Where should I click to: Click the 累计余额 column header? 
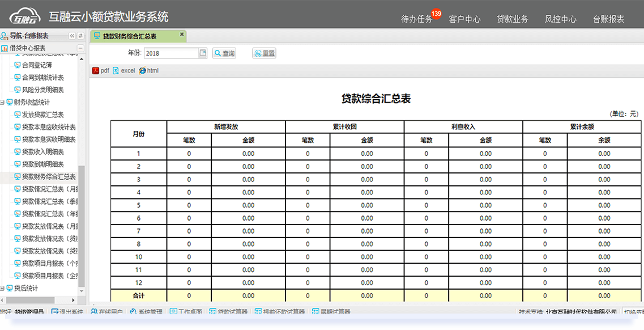(582, 127)
